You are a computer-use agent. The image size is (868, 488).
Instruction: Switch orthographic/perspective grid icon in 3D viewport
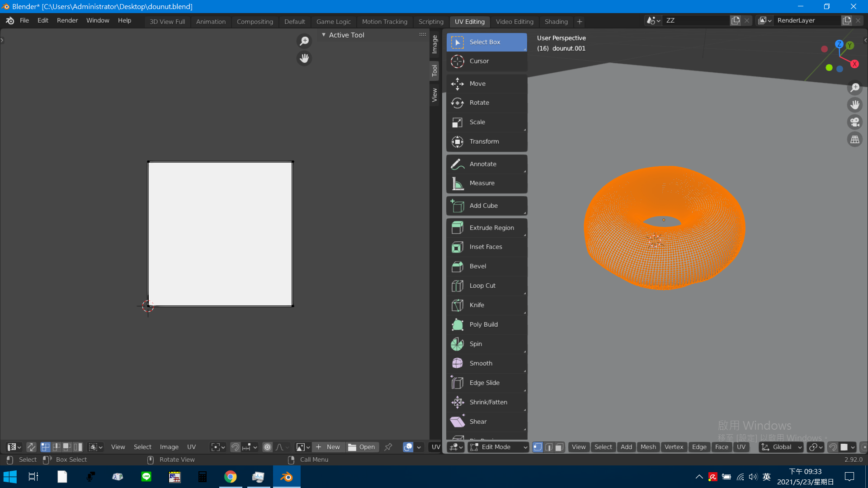pos(855,140)
